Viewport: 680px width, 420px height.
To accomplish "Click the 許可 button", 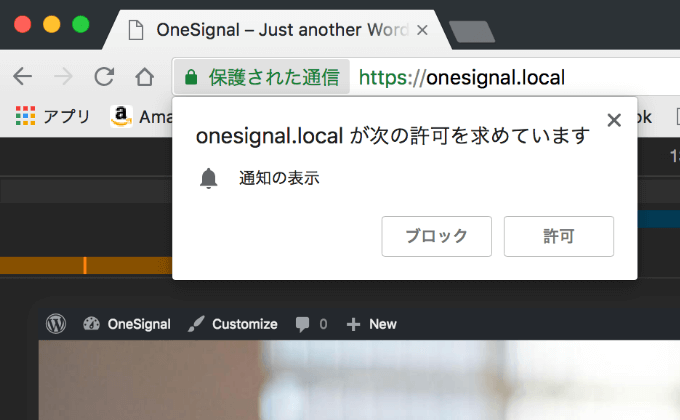I will 559,236.
